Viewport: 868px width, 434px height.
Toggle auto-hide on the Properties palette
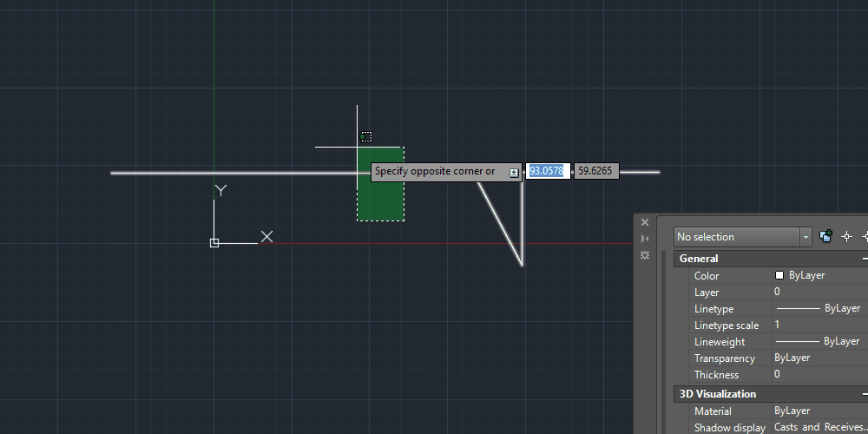(644, 239)
